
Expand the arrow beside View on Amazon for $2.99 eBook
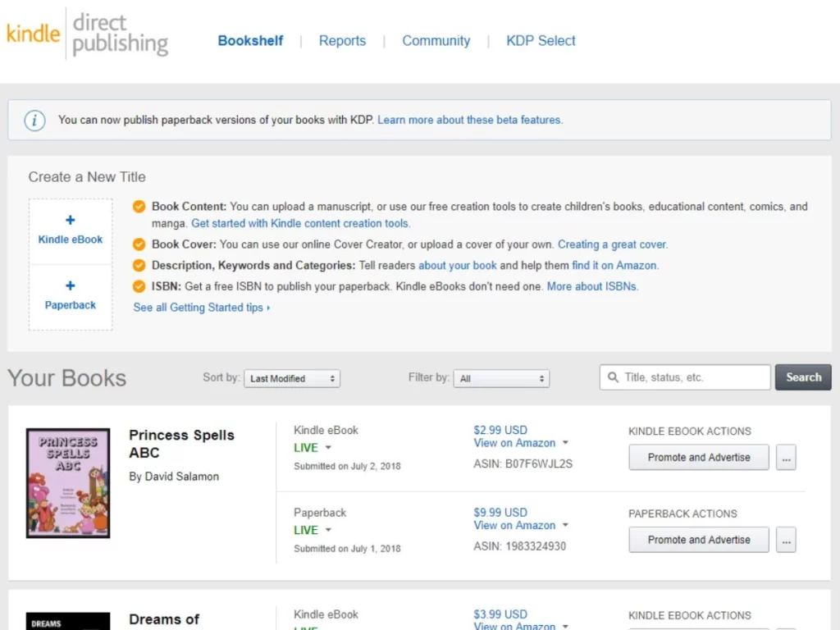[x=565, y=442]
